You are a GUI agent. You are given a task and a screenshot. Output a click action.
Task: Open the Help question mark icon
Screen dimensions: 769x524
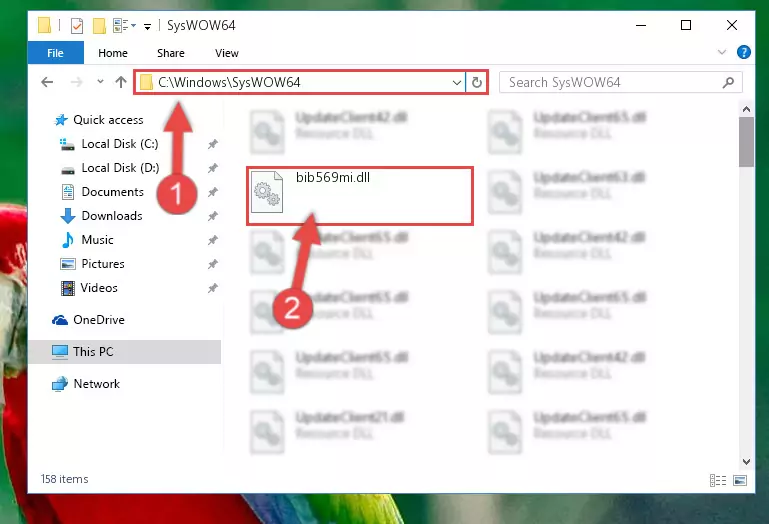coord(743,52)
